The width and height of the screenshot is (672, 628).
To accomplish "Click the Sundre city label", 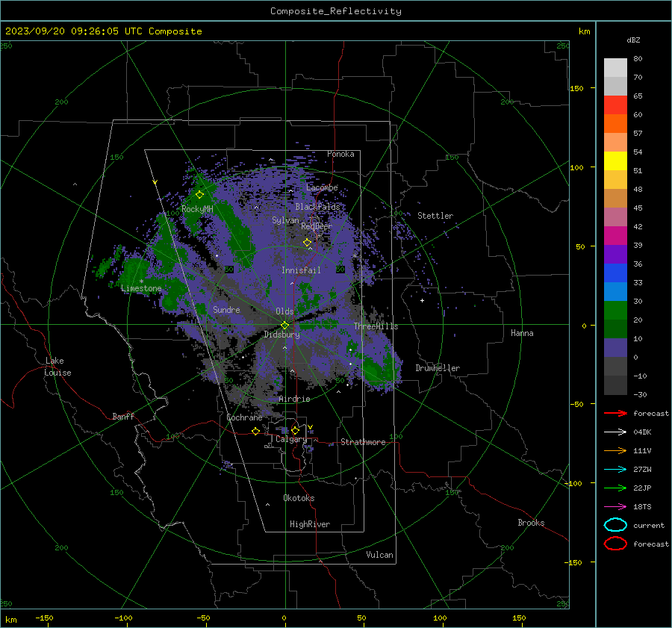I will [226, 309].
